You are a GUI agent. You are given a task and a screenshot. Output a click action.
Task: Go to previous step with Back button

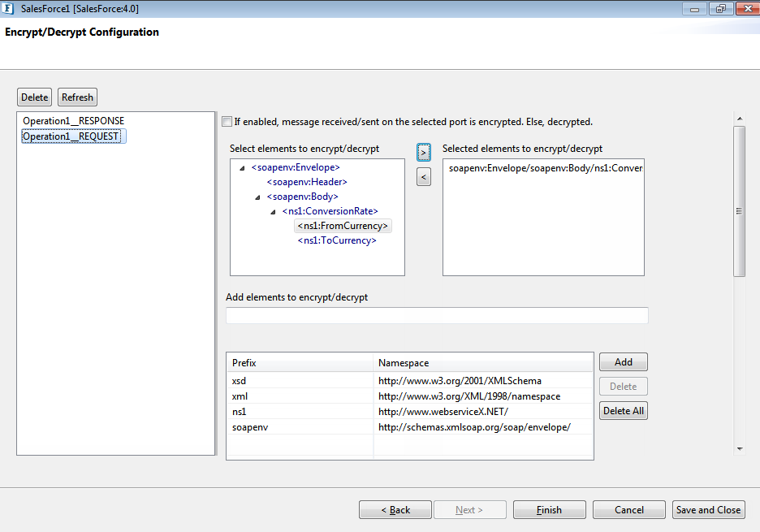click(x=395, y=510)
